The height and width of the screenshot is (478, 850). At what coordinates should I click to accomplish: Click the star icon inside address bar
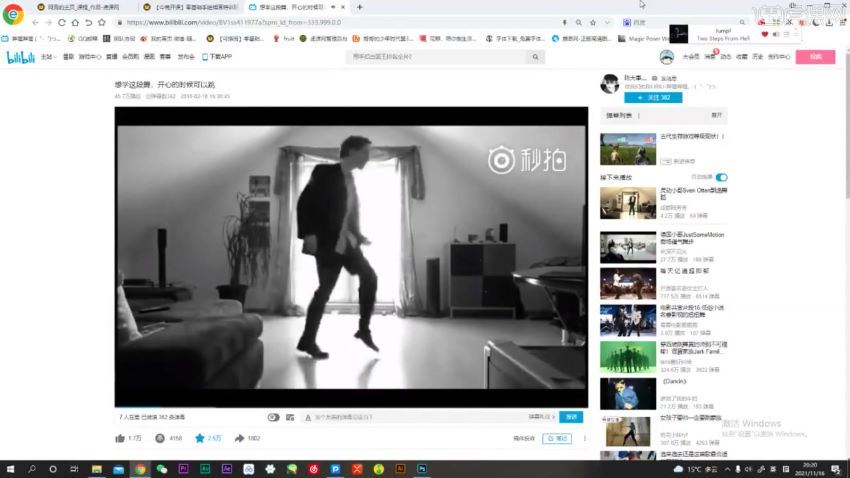(593, 22)
